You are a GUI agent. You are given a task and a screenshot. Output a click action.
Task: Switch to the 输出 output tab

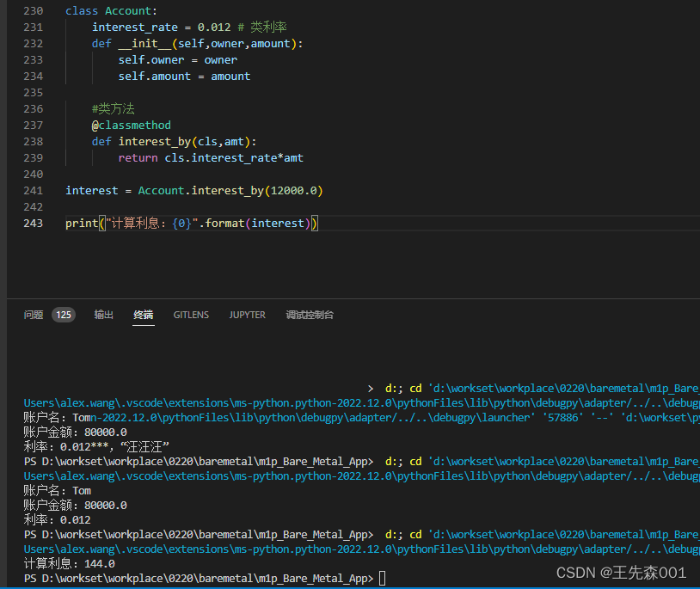point(103,315)
